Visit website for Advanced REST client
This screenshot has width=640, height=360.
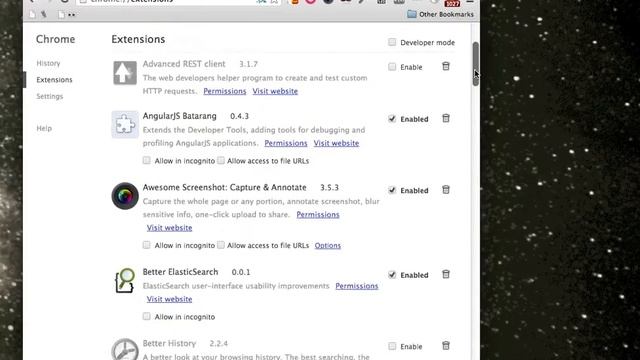tap(275, 91)
